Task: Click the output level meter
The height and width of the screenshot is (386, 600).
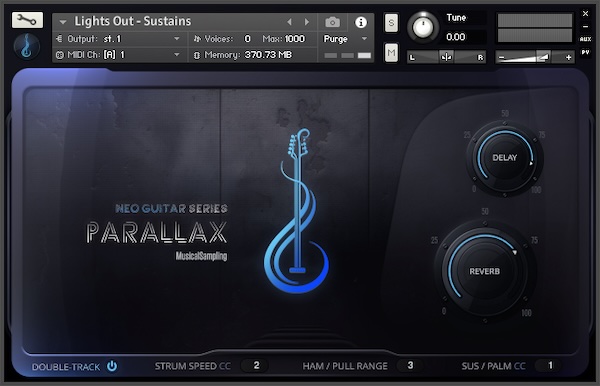Action: (535, 28)
